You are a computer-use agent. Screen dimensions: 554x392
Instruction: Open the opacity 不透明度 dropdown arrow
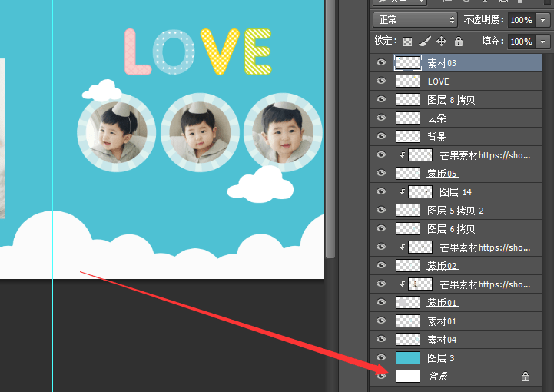542,20
